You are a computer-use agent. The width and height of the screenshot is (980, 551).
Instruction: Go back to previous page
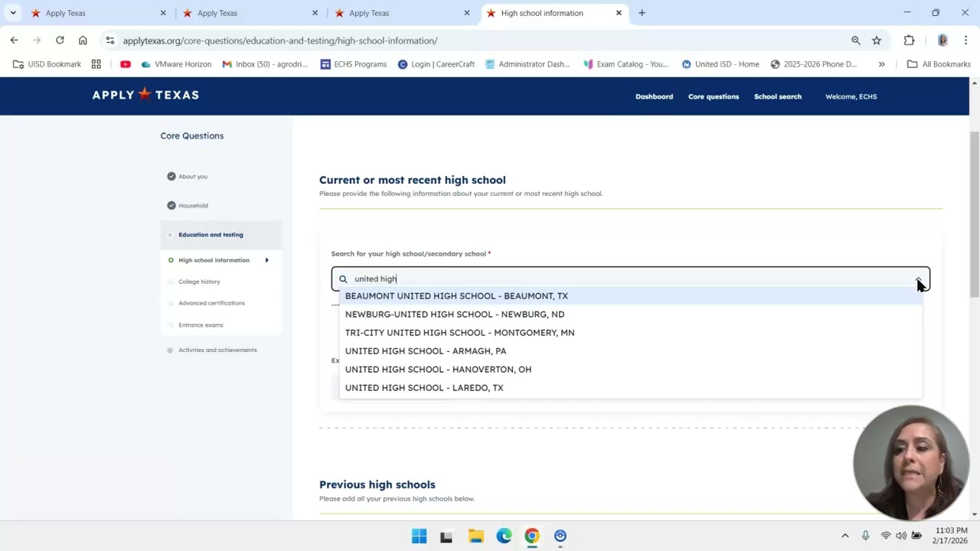(14, 41)
